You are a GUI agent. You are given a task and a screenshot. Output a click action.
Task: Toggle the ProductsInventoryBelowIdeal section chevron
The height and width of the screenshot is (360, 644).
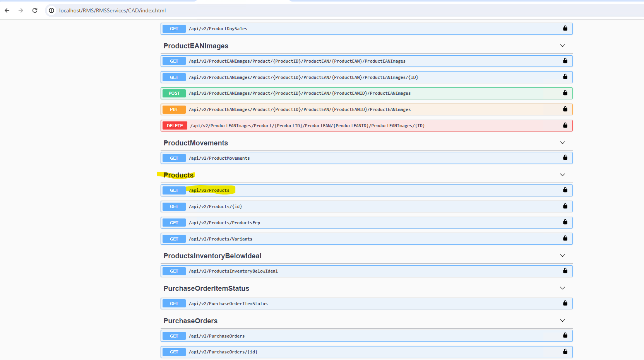pos(562,256)
